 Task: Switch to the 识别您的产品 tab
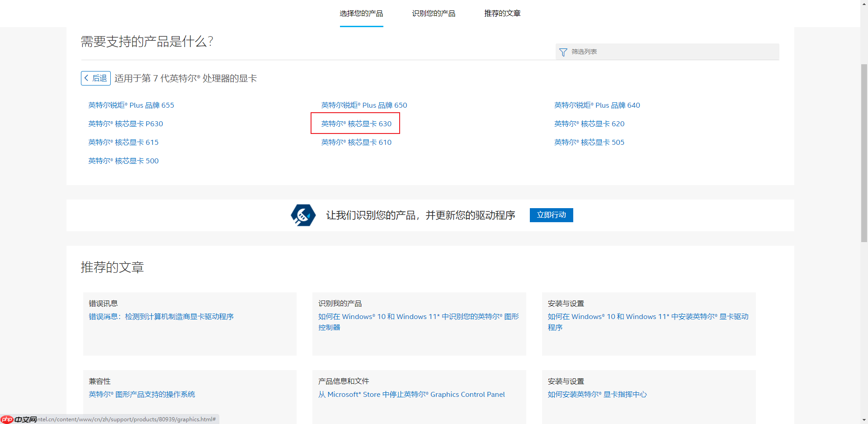coord(433,13)
